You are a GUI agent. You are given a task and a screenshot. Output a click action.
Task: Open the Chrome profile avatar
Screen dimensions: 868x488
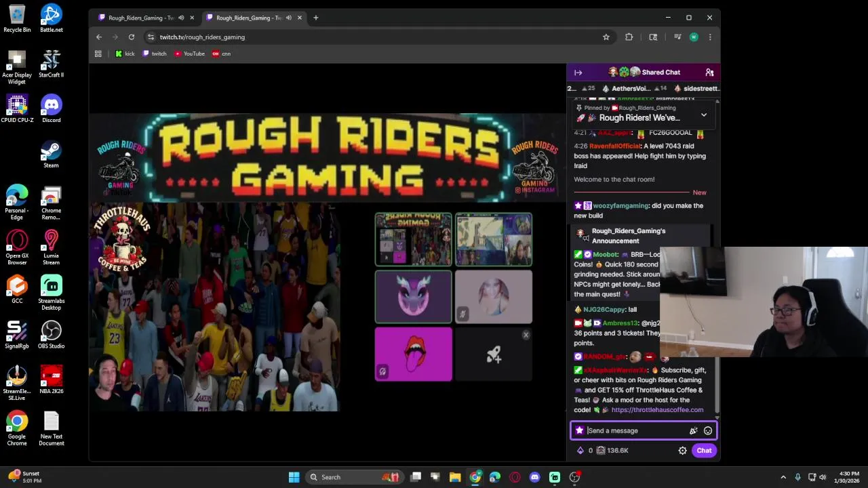(x=694, y=37)
